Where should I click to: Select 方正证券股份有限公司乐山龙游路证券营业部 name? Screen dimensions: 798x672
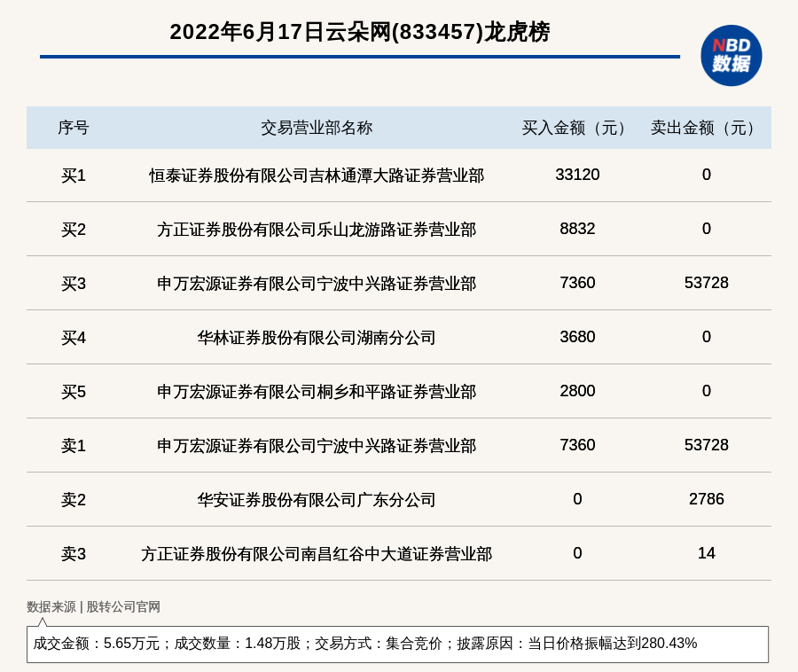pyautogui.click(x=317, y=230)
